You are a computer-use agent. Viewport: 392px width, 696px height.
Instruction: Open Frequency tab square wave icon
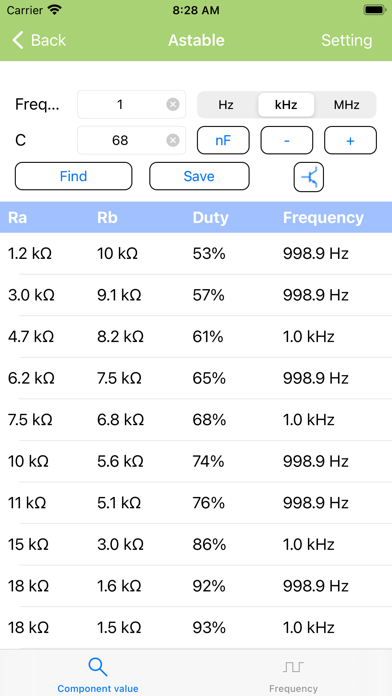293,667
